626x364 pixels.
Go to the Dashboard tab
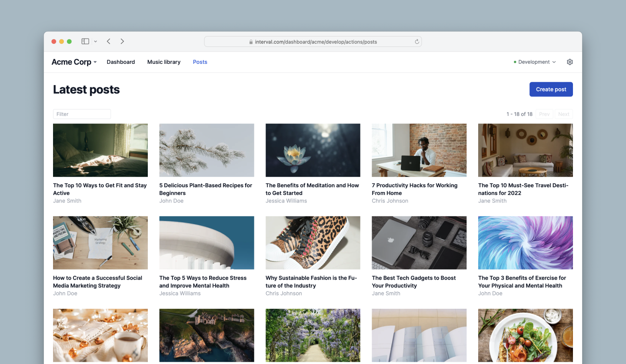(x=120, y=62)
